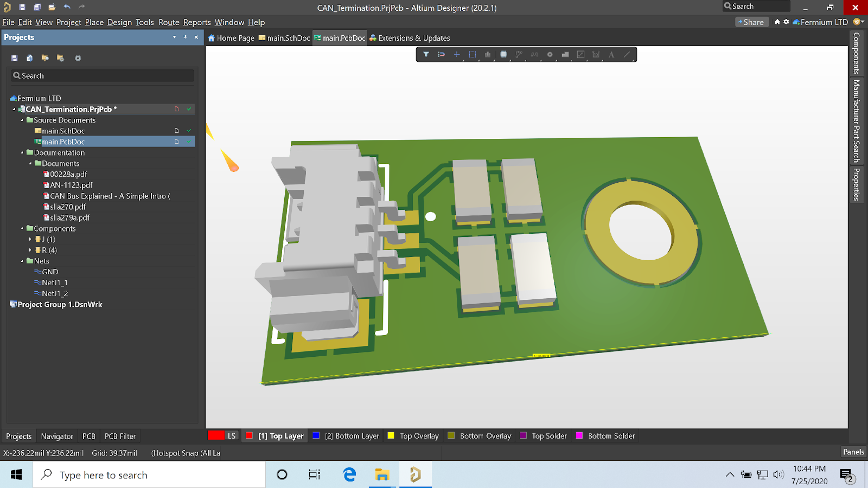868x488 pixels.
Task: Open the heads-up snapping options icon
Action: pyautogui.click(x=441, y=54)
